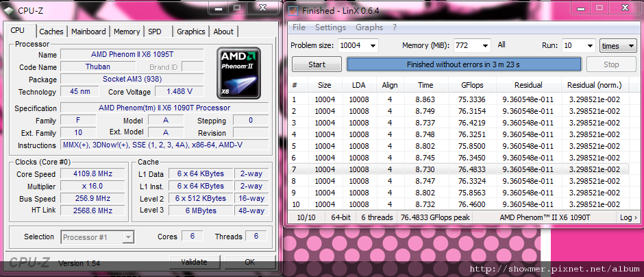Click the HT Link value 2568.6 MHz
Viewport: 644px width, 277px height.
tap(92, 210)
